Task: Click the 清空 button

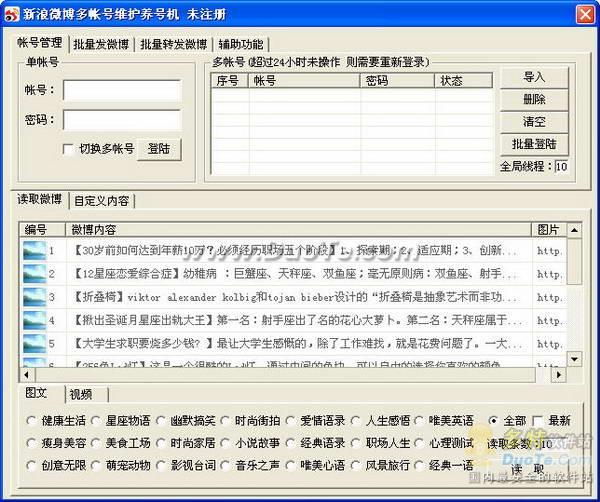Action: (534, 122)
